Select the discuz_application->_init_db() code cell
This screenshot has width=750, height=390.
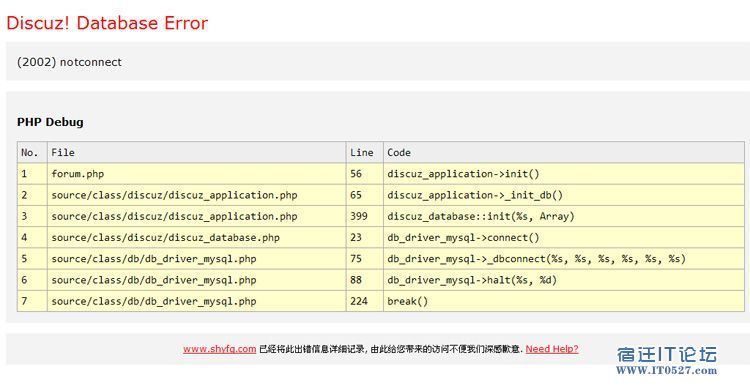click(564, 195)
